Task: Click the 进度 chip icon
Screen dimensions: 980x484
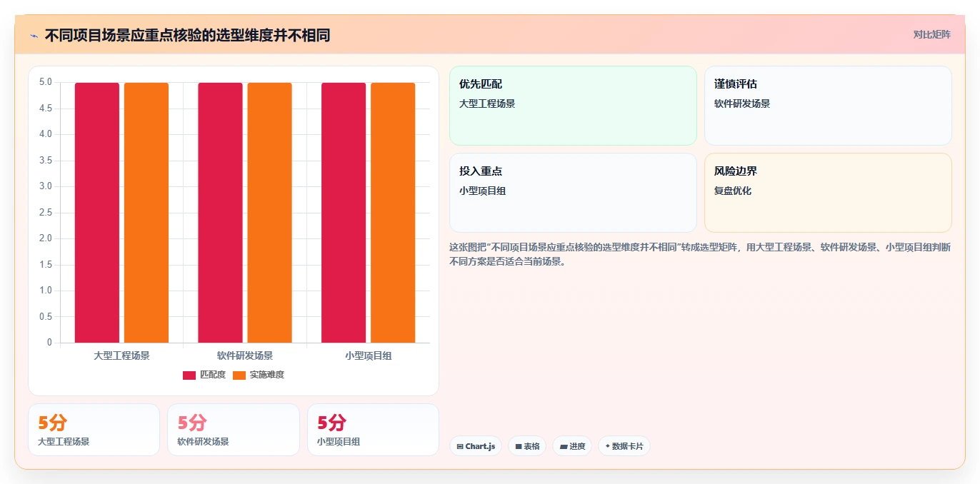Action: 563,446
